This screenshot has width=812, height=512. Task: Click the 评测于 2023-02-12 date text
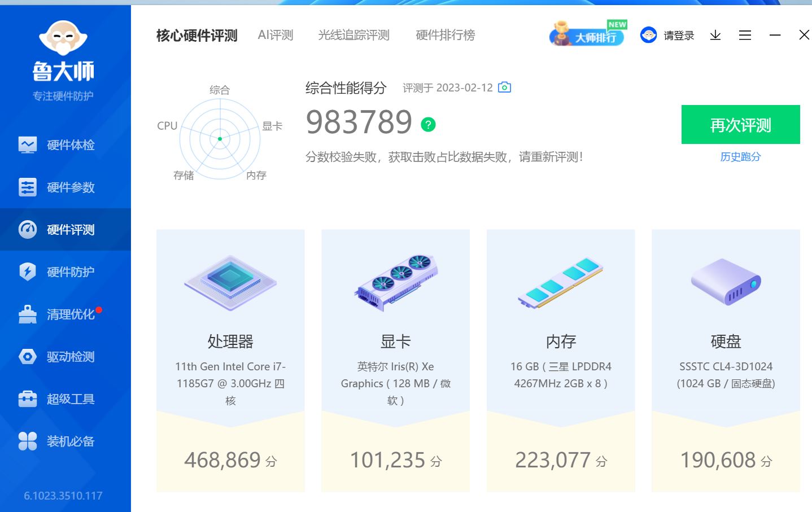(448, 88)
